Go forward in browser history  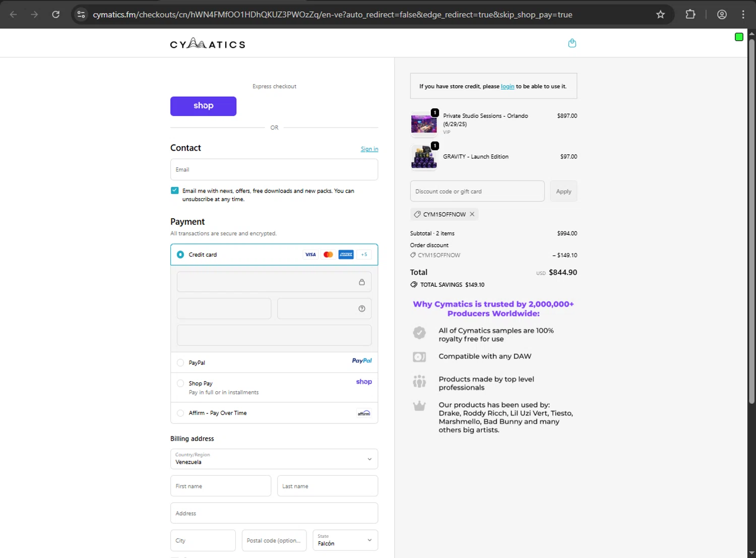tap(34, 15)
